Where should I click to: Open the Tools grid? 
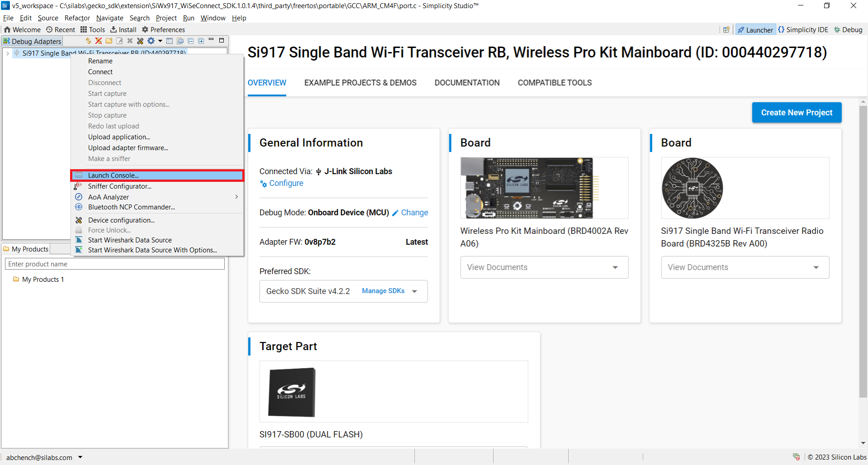(93, 30)
